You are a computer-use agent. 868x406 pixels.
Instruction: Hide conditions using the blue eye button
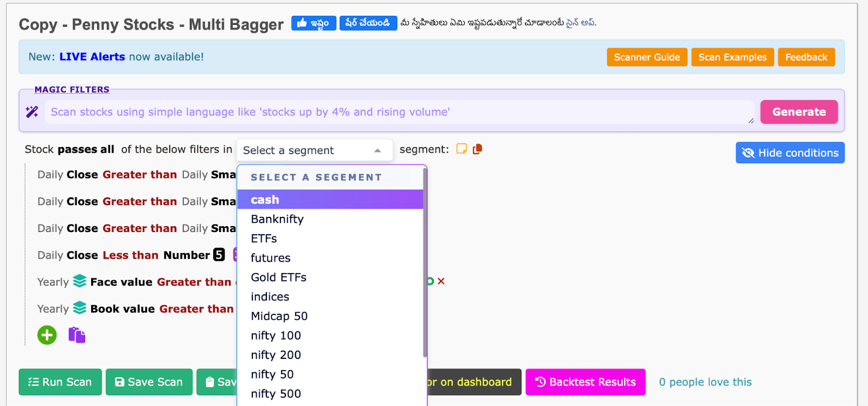(789, 153)
